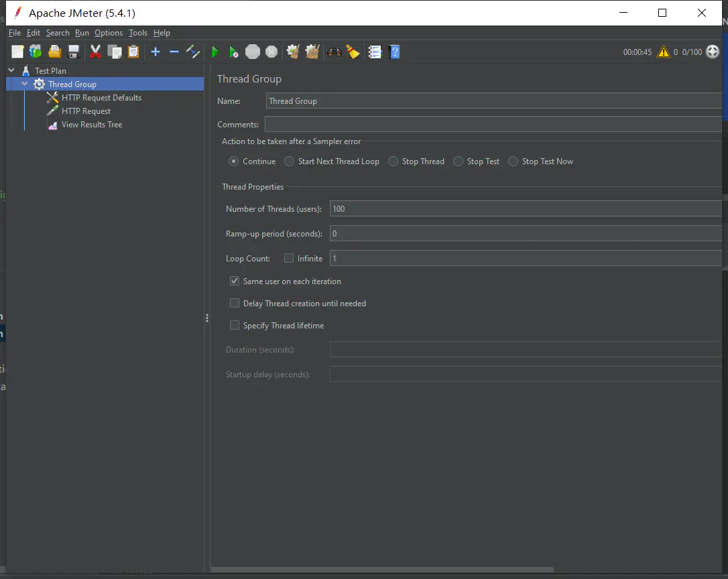This screenshot has width=728, height=579.
Task: Open the Run menu
Action: point(82,33)
